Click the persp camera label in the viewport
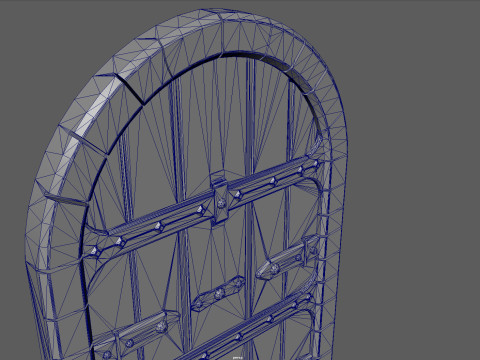The height and width of the screenshot is (360, 480). coord(238,358)
